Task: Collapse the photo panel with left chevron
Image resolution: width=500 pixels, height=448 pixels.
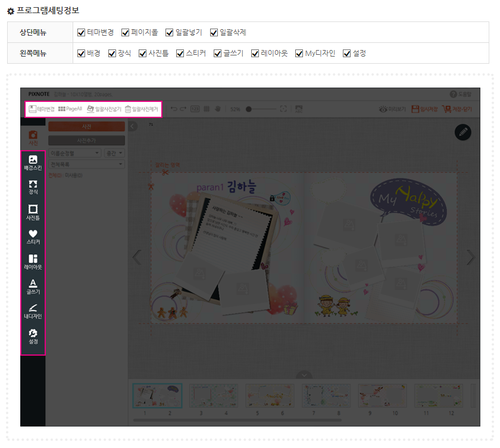Action: (x=133, y=126)
